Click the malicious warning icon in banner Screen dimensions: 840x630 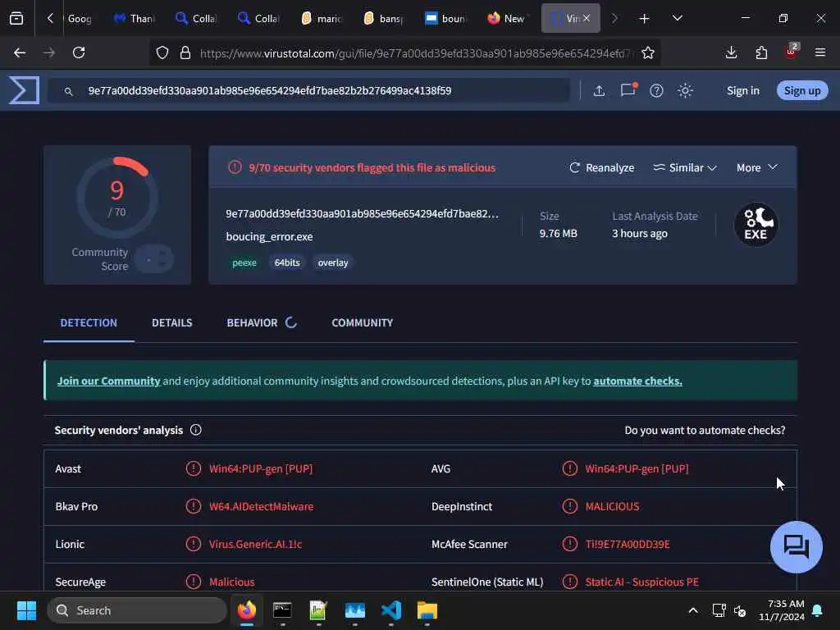[x=235, y=167]
